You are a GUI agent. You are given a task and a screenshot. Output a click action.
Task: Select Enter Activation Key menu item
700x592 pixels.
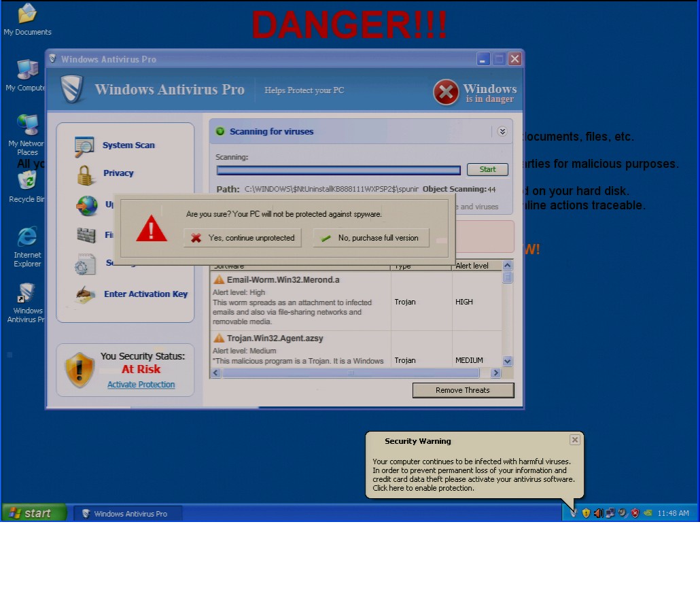(145, 294)
